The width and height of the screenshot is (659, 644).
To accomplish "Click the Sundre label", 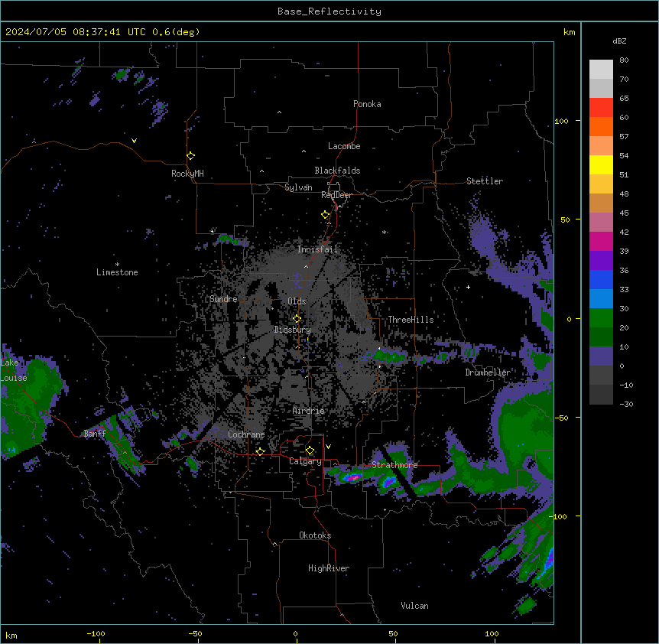I will coord(223,299).
